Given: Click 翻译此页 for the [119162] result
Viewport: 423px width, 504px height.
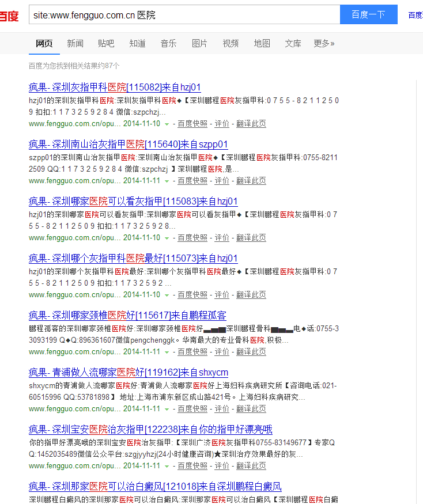Looking at the screenshot, I should 251,408.
